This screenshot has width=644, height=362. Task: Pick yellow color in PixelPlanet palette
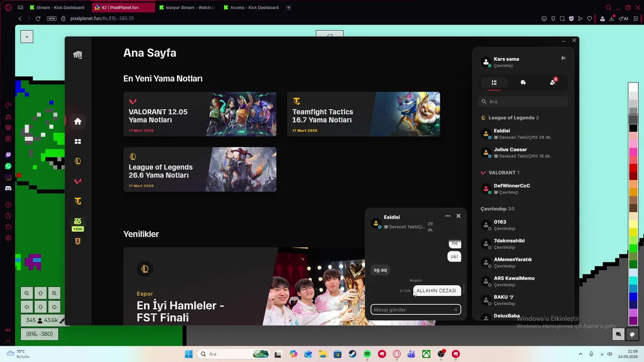633,233
